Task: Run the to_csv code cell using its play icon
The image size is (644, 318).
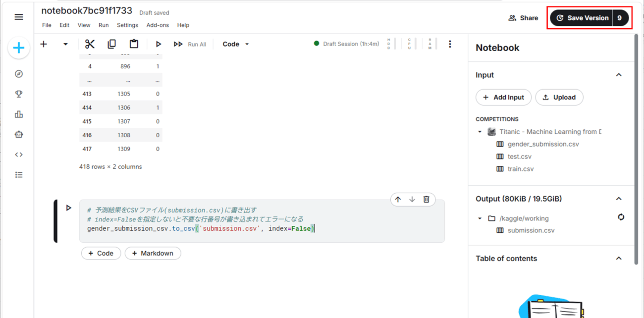Action: coord(69,208)
